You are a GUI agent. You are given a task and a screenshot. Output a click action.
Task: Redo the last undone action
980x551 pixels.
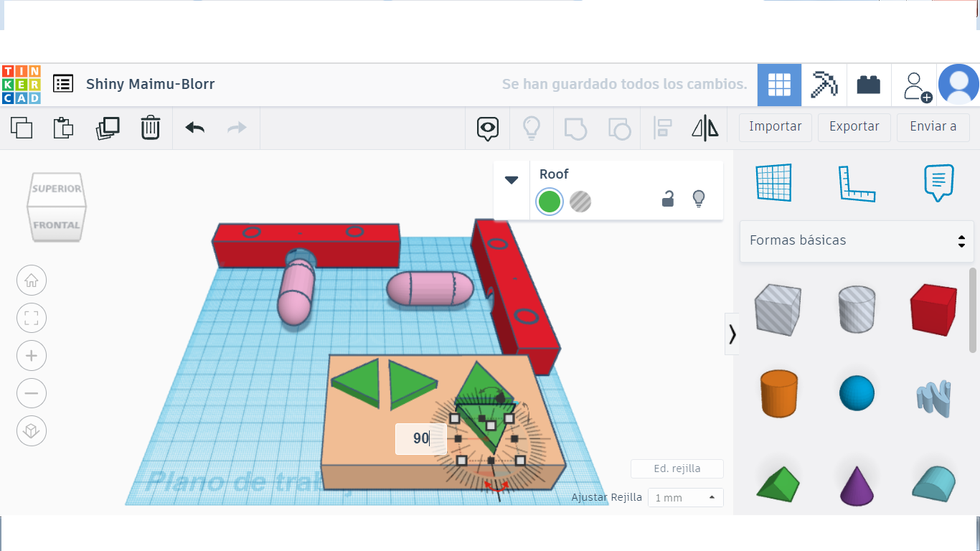pos(237,128)
